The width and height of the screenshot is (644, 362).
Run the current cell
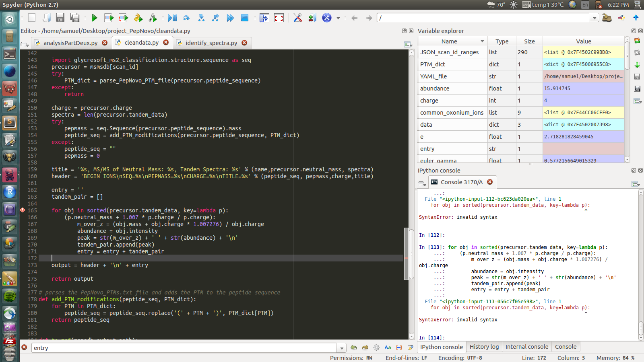[109, 18]
